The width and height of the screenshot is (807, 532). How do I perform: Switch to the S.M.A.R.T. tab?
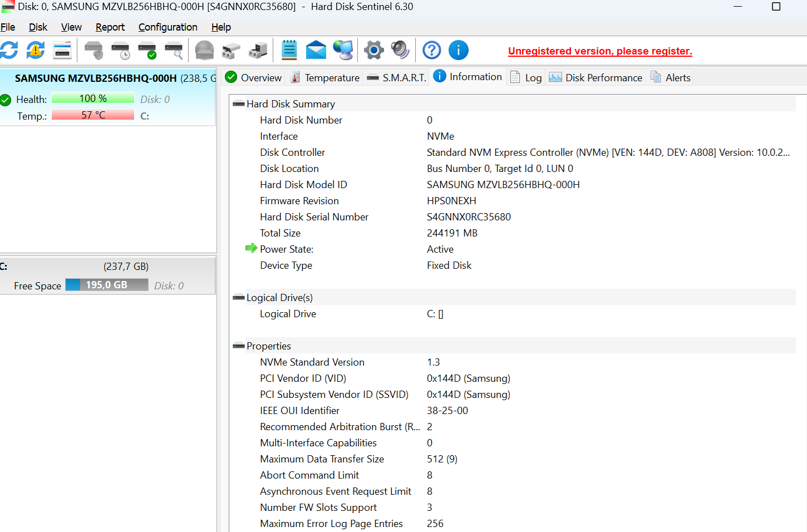pos(397,78)
